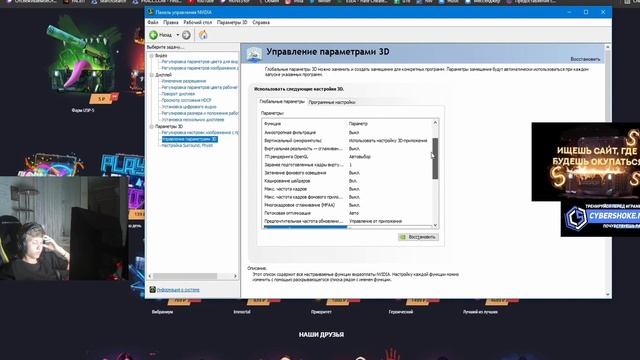Click the NVIDIA logo in title bar
The width and height of the screenshot is (640, 360).
[x=151, y=12]
